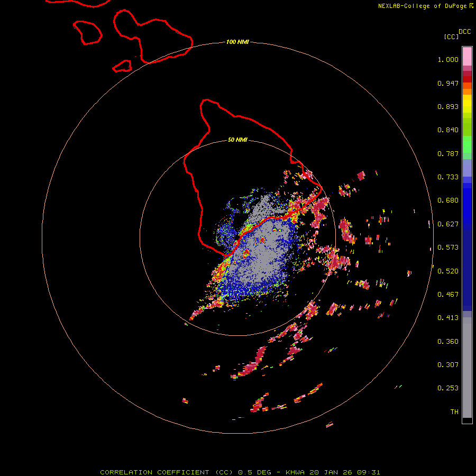Click the 0.893 scale value
This screenshot has width=476, height=476.
(448, 106)
